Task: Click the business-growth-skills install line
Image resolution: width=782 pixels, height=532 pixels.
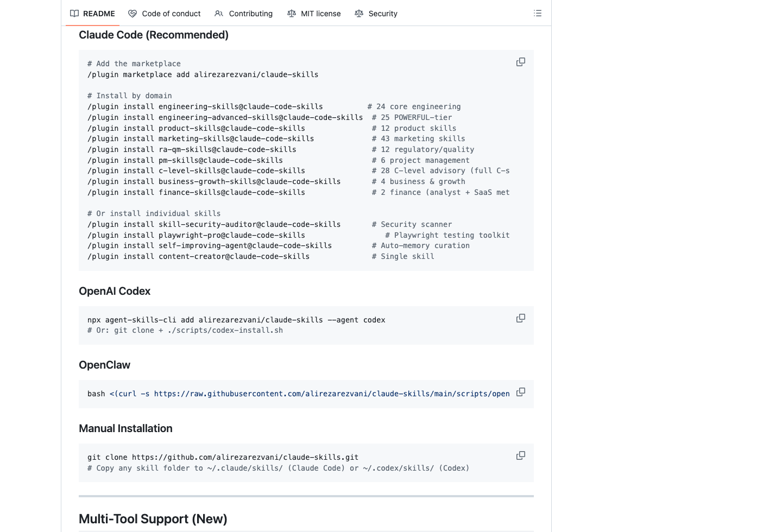Action: click(x=214, y=181)
